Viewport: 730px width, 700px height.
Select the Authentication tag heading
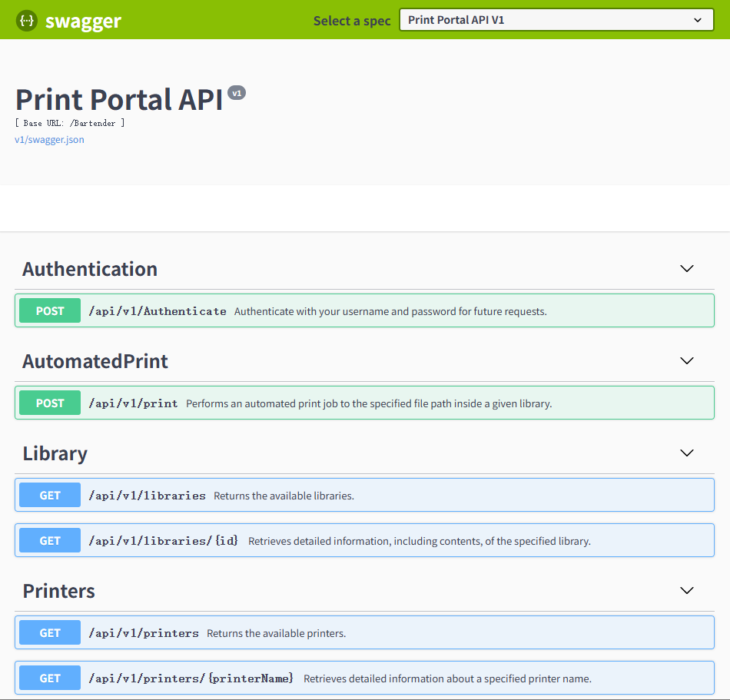tap(90, 269)
